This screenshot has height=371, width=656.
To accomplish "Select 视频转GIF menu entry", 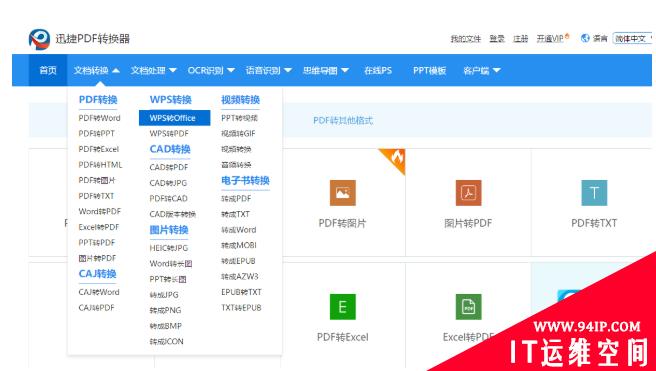I will pos(238,133).
